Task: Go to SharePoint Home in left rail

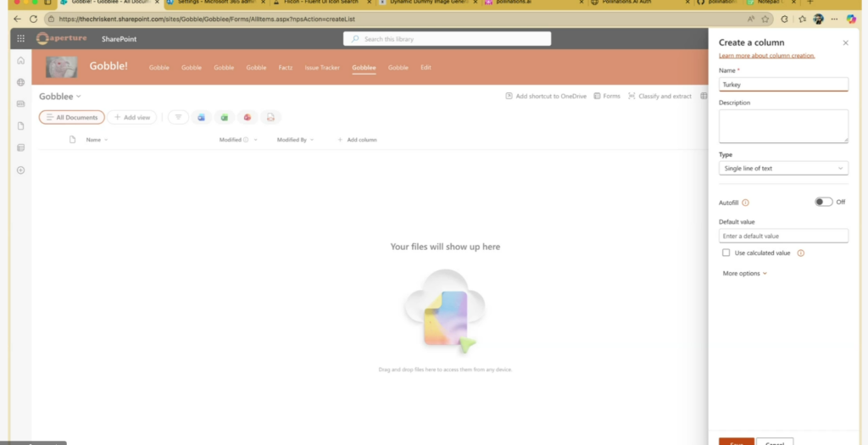Action: click(20, 60)
